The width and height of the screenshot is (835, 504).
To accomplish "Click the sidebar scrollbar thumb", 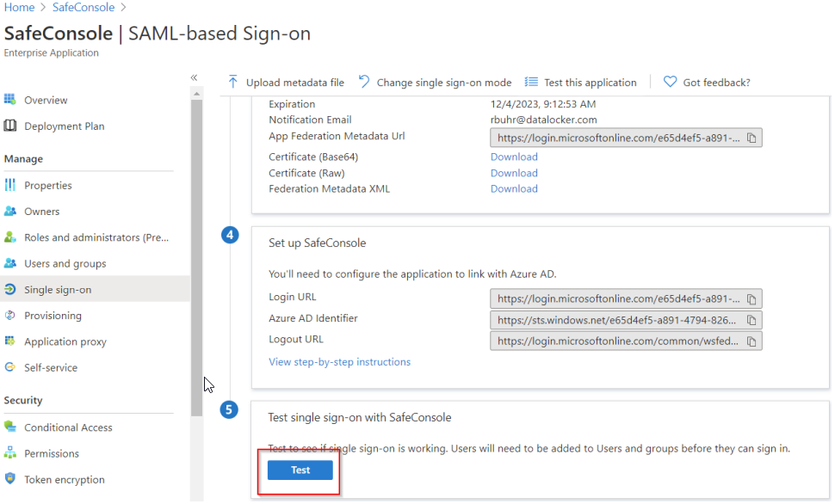I will click(196, 258).
